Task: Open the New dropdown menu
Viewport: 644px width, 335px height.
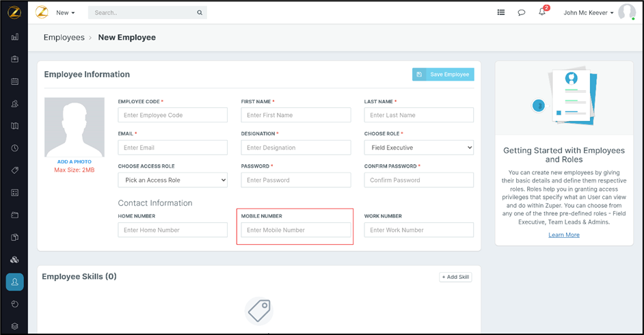Action: point(66,12)
